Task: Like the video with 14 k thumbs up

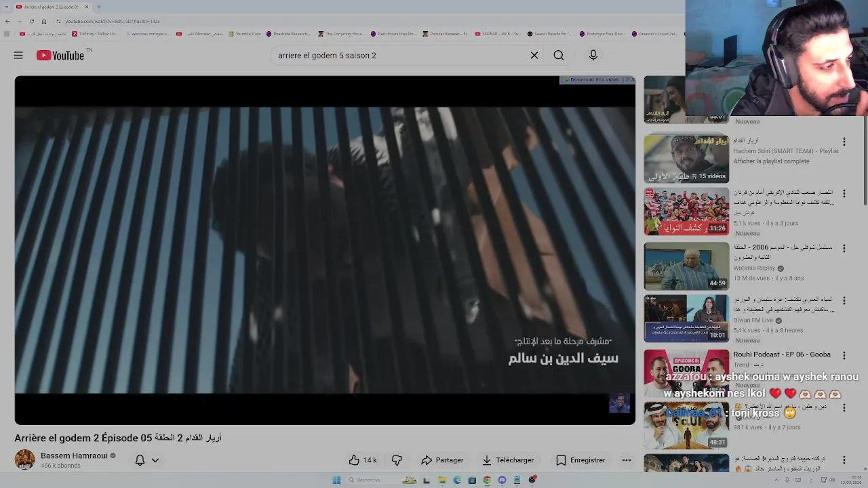Action: (x=363, y=460)
